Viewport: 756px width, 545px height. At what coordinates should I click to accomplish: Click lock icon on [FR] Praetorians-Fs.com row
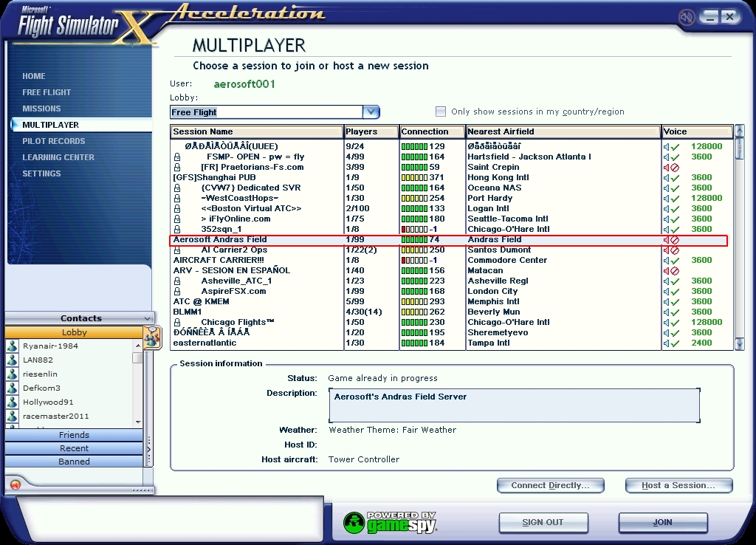click(x=177, y=168)
